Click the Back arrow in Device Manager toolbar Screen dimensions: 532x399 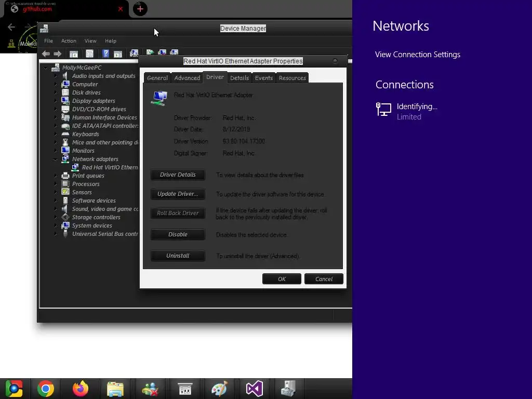click(46, 54)
